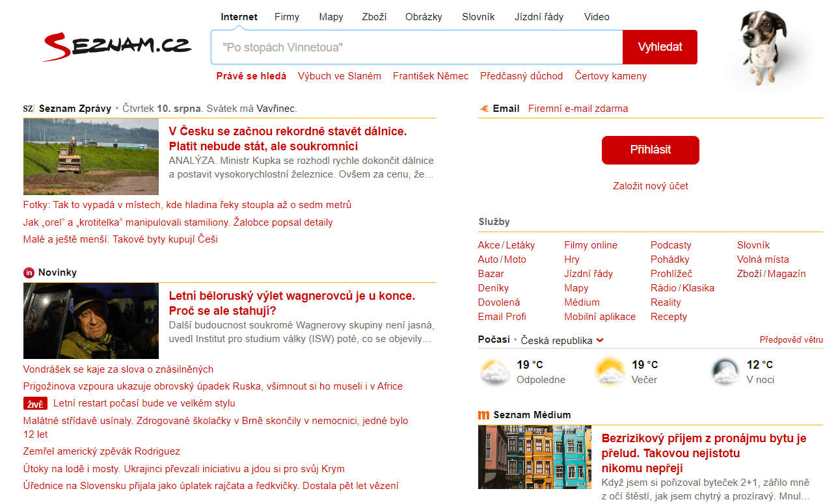Screen dimensions: 838x504
Task: Open Volná místa service link
Action: (763, 259)
